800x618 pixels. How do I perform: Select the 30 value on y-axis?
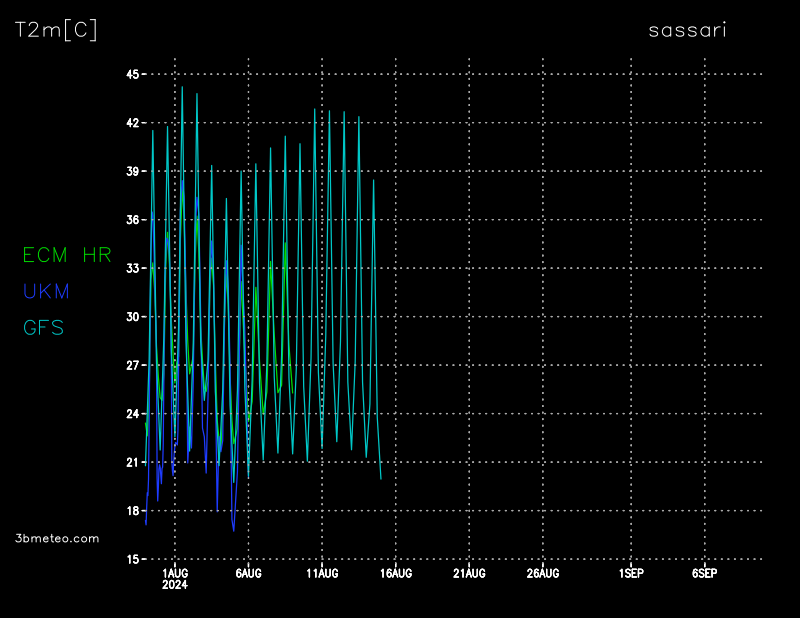(x=132, y=317)
